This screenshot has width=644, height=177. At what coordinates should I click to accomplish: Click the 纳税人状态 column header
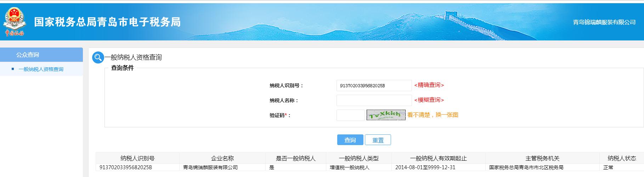[622, 158]
